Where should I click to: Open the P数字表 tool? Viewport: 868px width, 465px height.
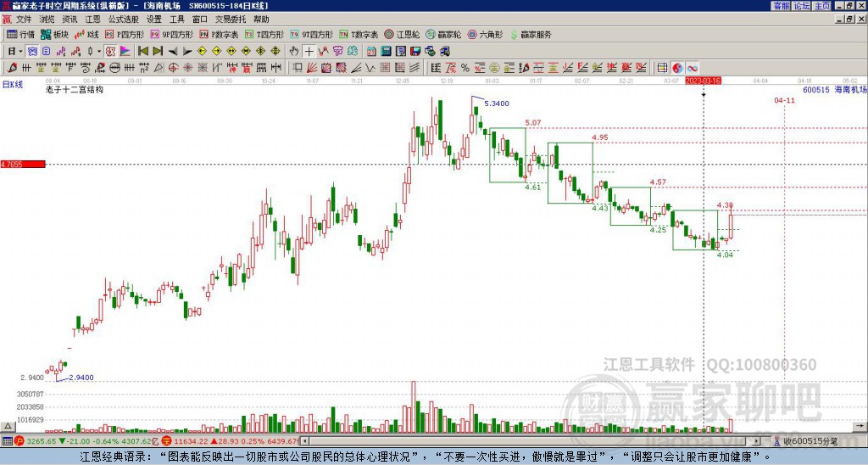pos(218,34)
